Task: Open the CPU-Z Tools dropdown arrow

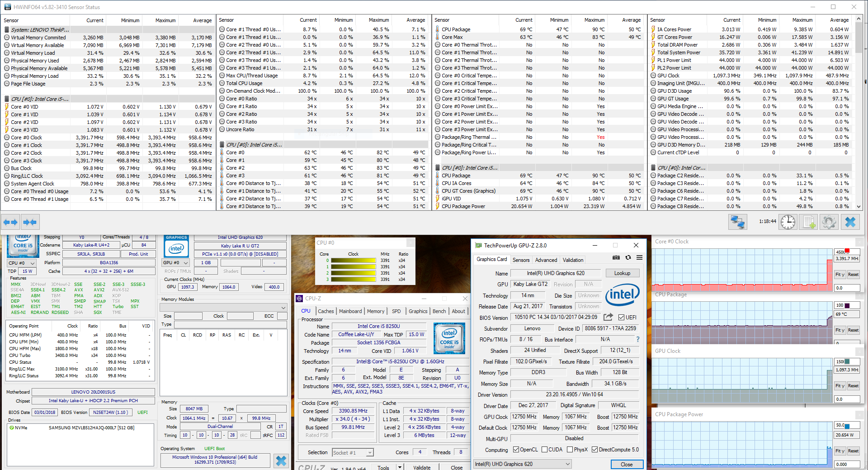Action: pos(400,467)
